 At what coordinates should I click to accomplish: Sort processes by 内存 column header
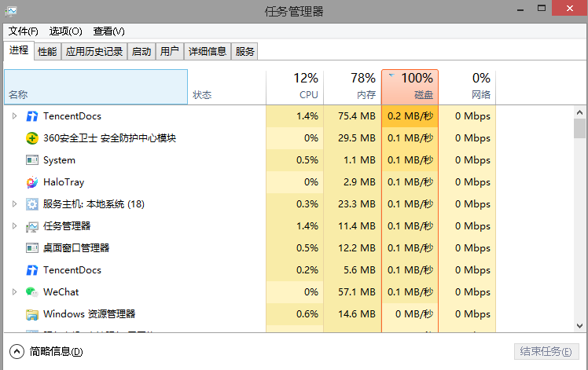pyautogui.click(x=352, y=86)
